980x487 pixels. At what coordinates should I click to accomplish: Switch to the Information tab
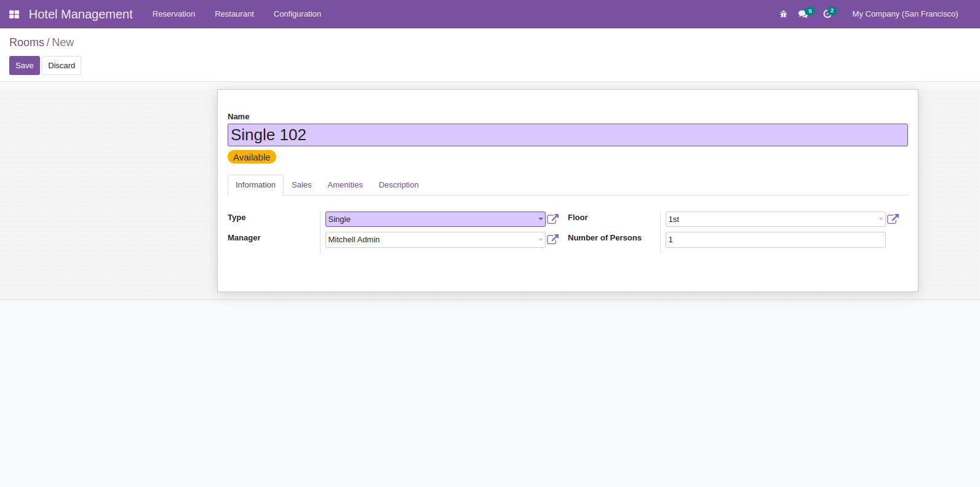coord(255,185)
